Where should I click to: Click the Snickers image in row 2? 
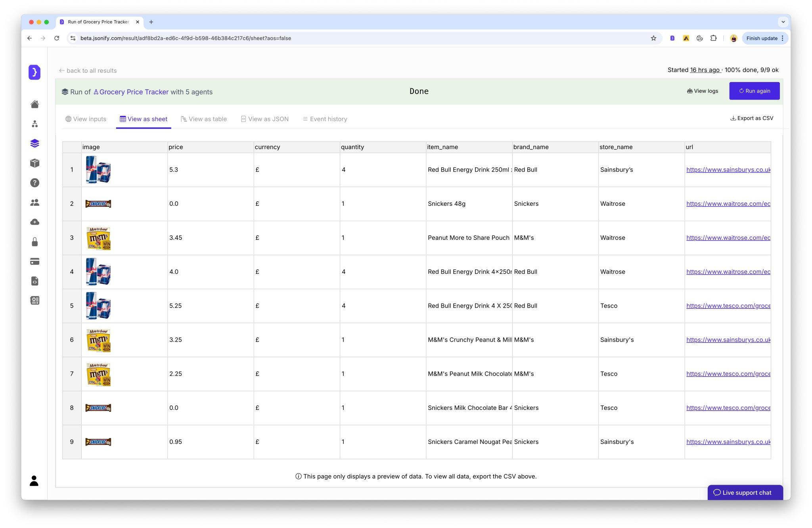coord(98,204)
